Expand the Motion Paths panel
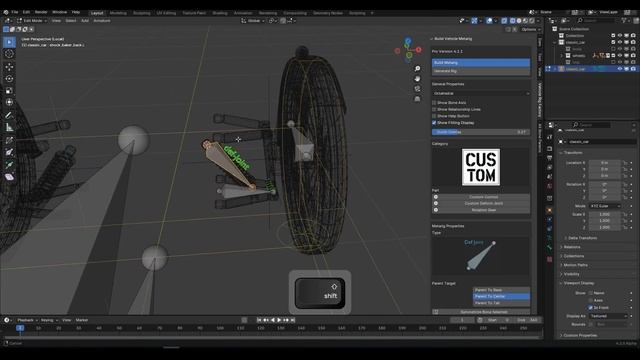The width and height of the screenshot is (640, 360). tap(576, 265)
